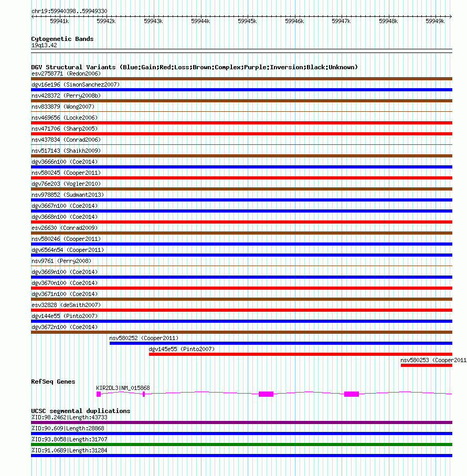Click the 59949k ruler mark
Screen dimensions: 467x476
tap(435, 21)
